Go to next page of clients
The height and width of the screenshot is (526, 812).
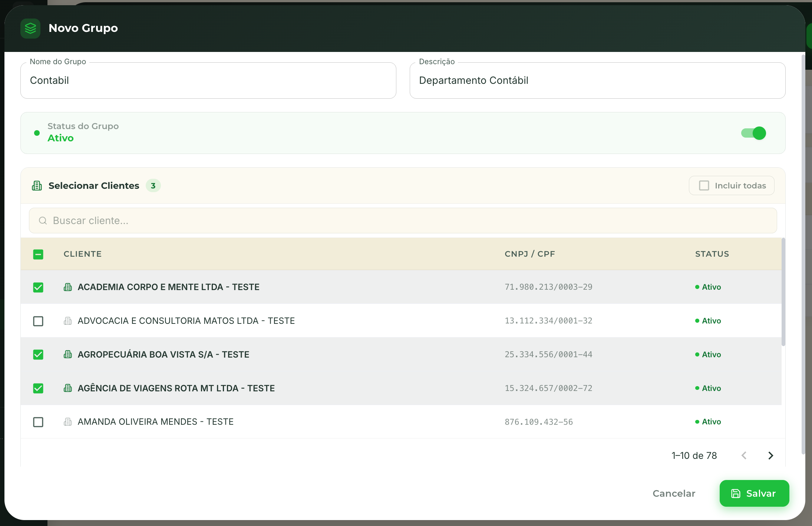point(771,456)
